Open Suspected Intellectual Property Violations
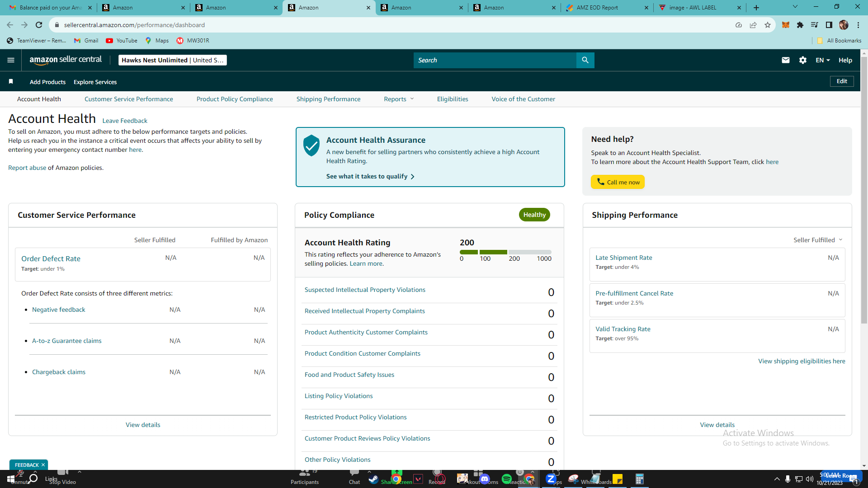The height and width of the screenshot is (488, 868). tap(365, 290)
